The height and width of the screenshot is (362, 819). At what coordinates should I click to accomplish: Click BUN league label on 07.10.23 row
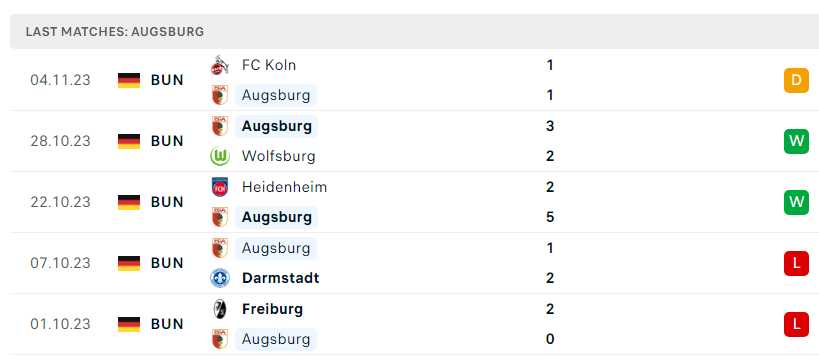(167, 263)
